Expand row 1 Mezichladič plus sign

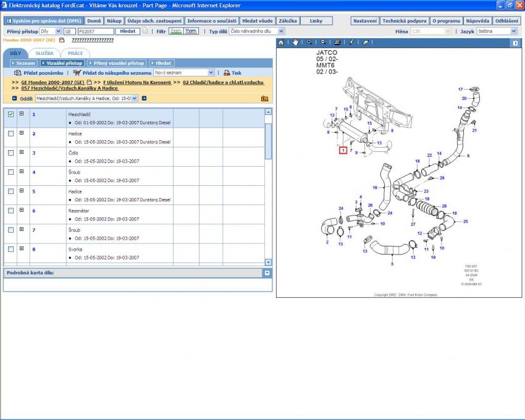coord(22,114)
